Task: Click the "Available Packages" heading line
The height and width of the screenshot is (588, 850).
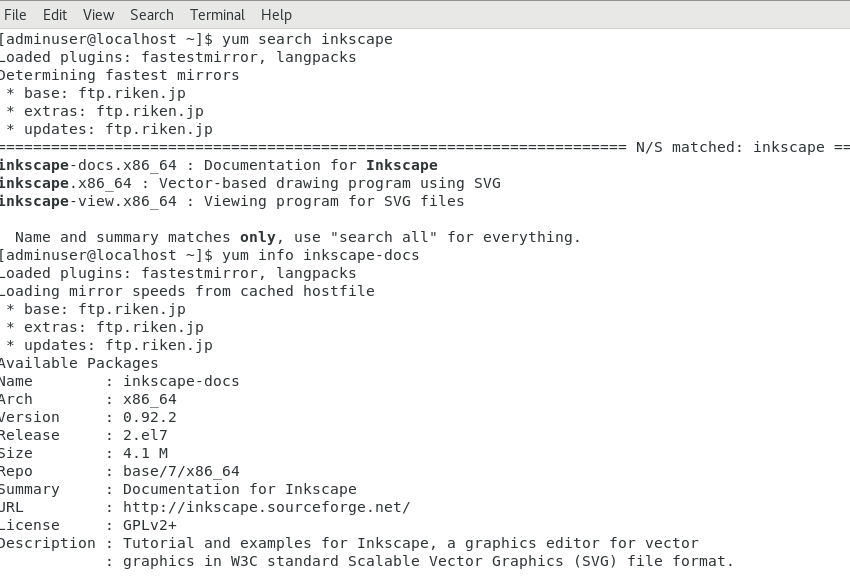Action: coord(78,363)
